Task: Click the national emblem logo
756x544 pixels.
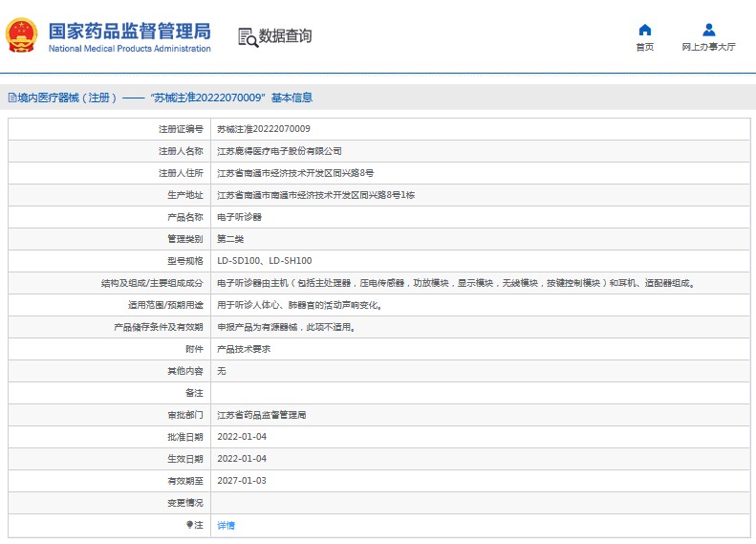Action: click(x=21, y=35)
